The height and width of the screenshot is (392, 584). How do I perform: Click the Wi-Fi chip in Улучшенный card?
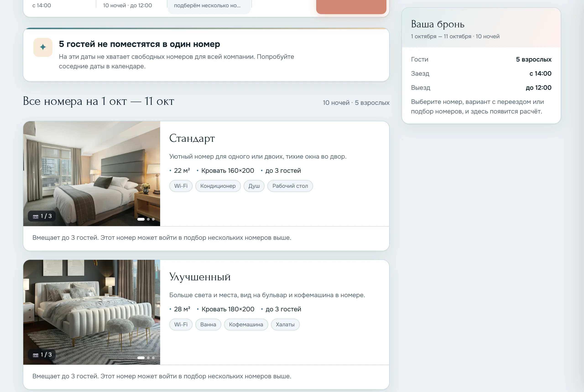tap(181, 325)
